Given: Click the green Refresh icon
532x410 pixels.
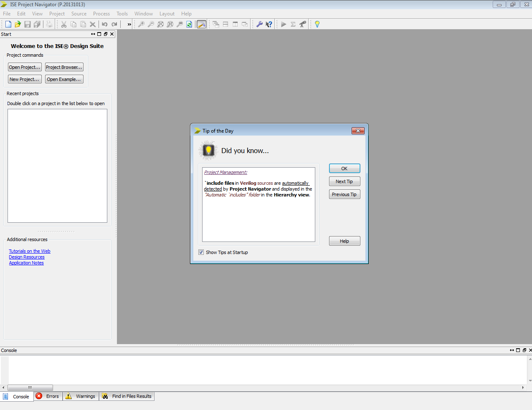Looking at the screenshot, I should (189, 24).
